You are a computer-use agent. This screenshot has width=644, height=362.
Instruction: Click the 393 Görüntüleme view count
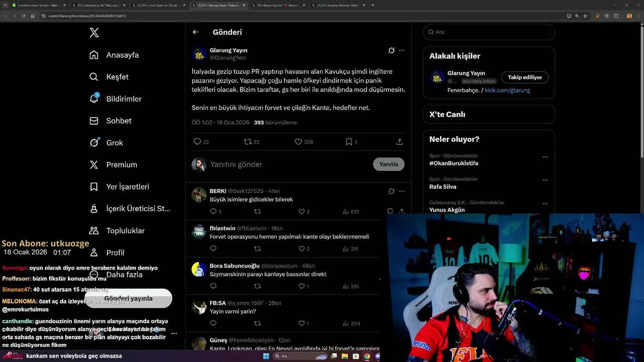(x=275, y=122)
